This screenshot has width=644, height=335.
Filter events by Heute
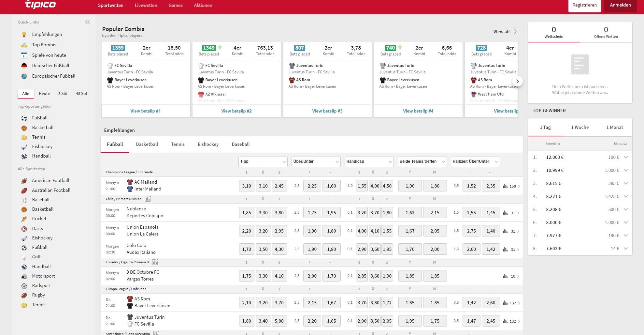[44, 94]
